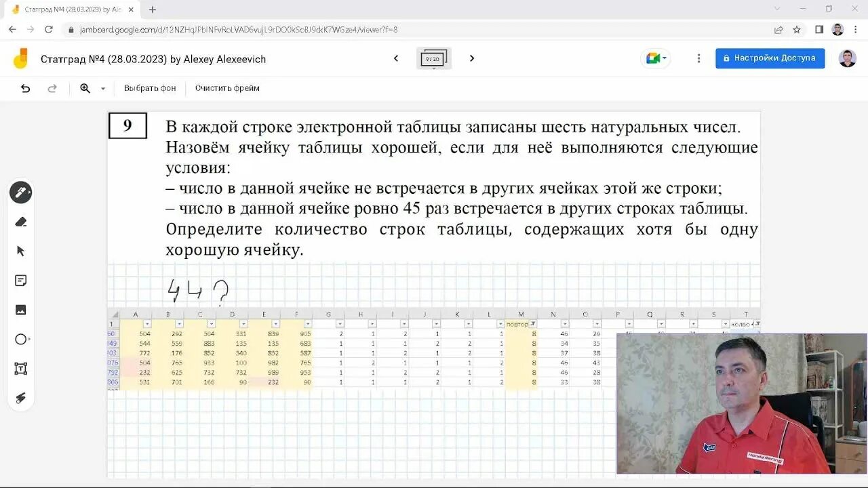Open filter dropdown in spreadsheet column F
The width and height of the screenshot is (868, 488).
(307, 324)
